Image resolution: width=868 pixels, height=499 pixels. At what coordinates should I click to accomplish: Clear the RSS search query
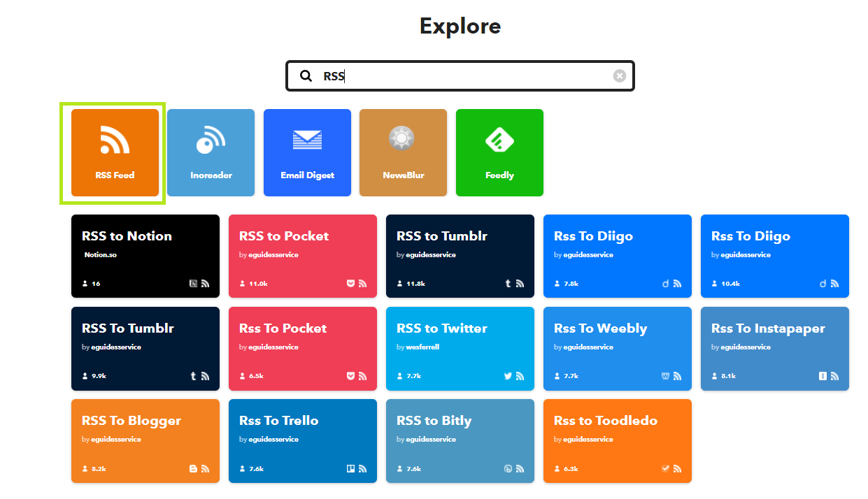click(x=619, y=76)
